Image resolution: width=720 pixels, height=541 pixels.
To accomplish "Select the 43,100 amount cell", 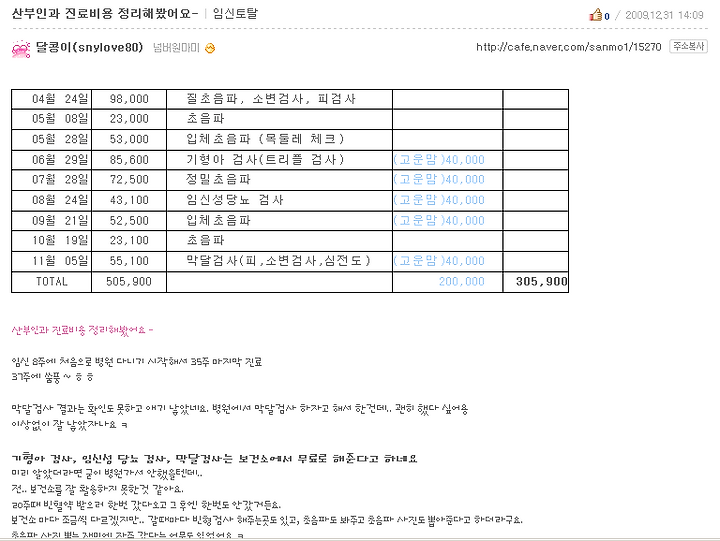I will (x=129, y=200).
